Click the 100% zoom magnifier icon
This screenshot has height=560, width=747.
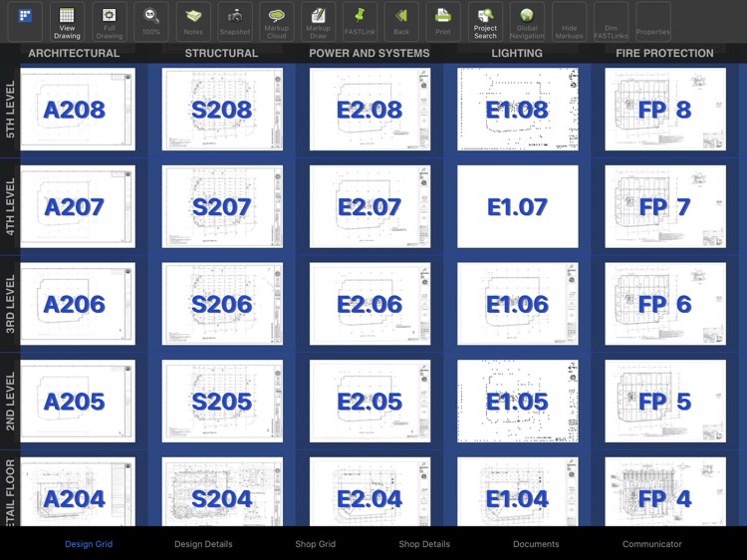click(151, 21)
